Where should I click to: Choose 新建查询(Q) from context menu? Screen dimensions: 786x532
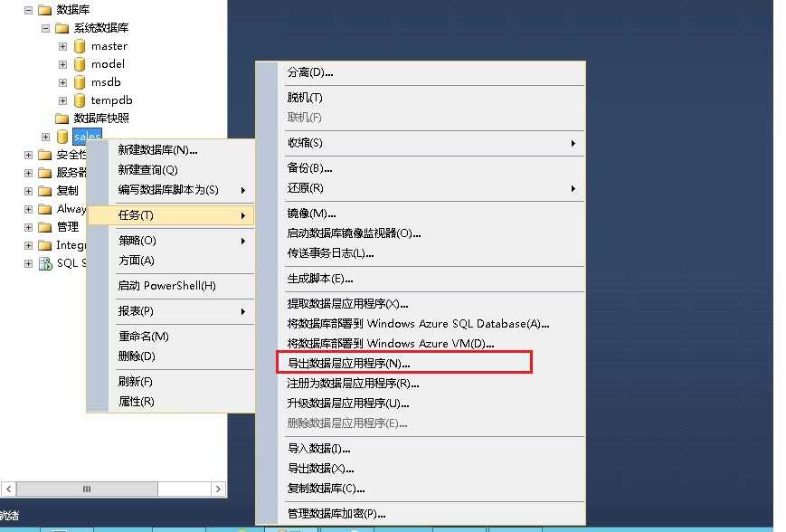(x=171, y=170)
